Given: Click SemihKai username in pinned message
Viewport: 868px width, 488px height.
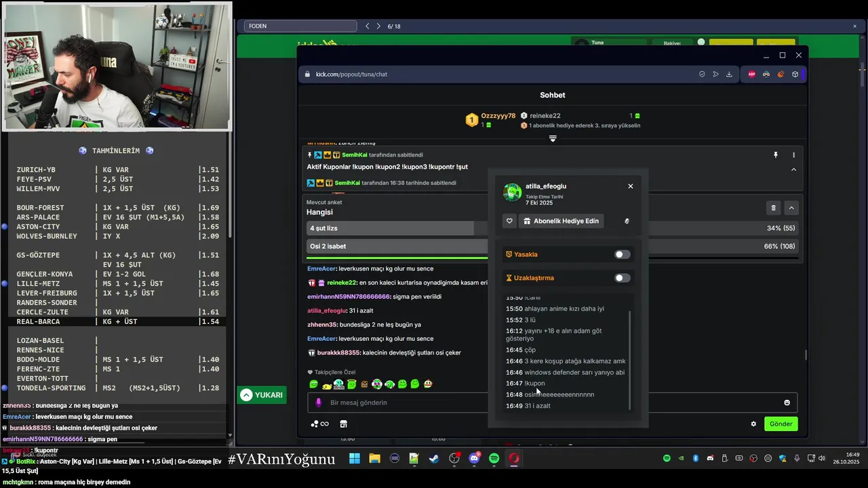Looking at the screenshot, I should (355, 155).
